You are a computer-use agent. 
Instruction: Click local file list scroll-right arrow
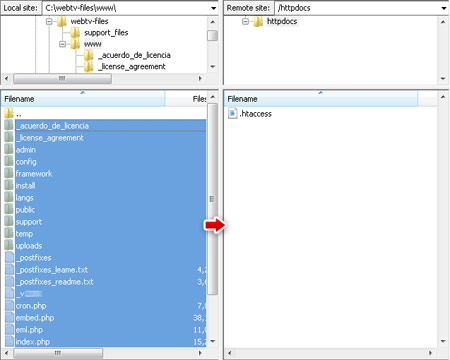(200, 353)
